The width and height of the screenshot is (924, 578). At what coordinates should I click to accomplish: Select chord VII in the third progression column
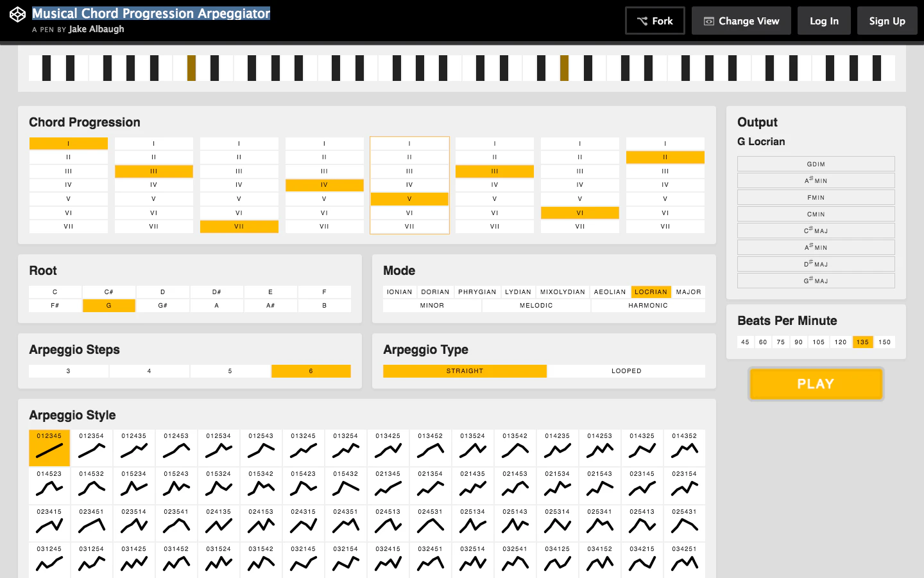click(x=239, y=226)
